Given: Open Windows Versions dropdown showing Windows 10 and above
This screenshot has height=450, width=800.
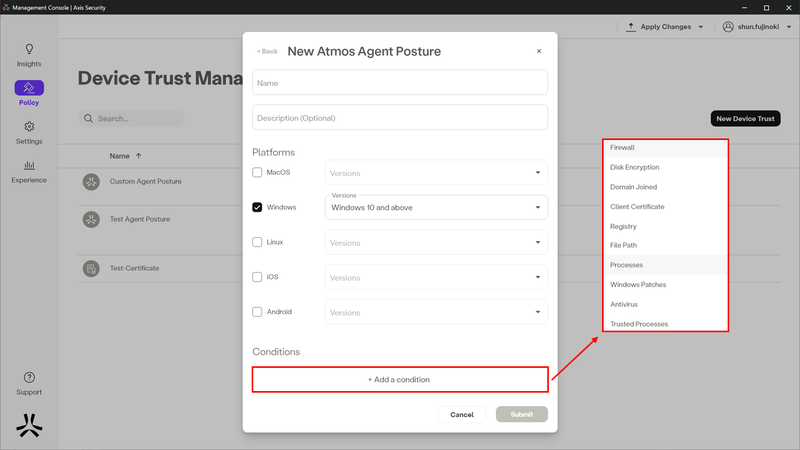Looking at the screenshot, I should click(x=436, y=208).
